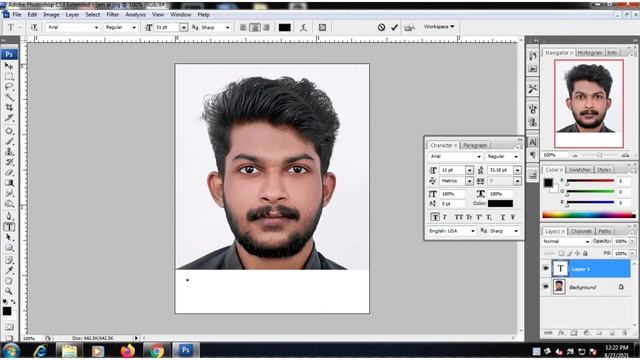Change text orientation in options bar
The image size is (640, 360).
[34, 27]
